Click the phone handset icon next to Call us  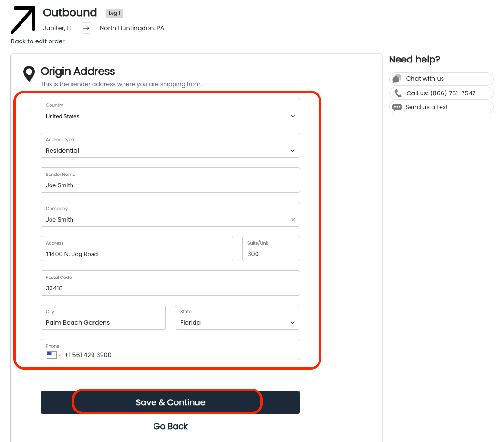(x=398, y=93)
